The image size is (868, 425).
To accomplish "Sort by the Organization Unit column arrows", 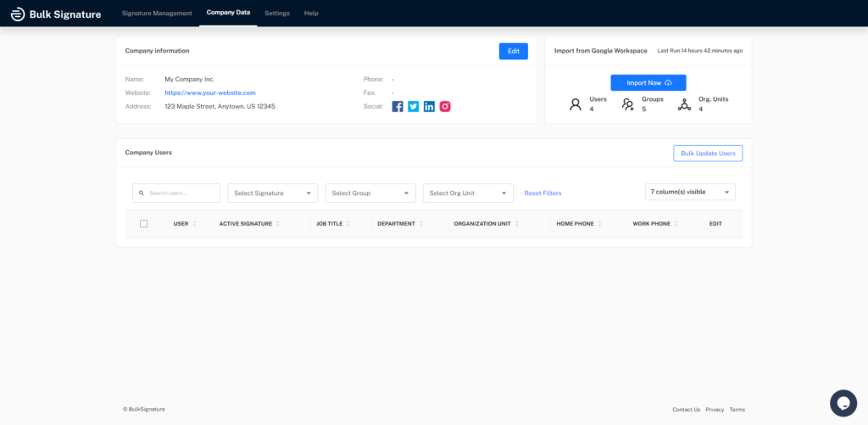I will coord(516,224).
